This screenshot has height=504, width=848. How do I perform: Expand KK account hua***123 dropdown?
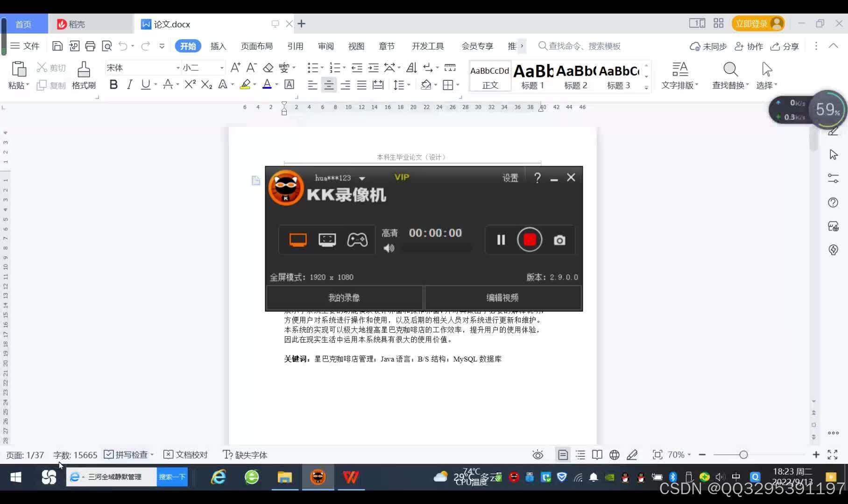[x=362, y=178]
